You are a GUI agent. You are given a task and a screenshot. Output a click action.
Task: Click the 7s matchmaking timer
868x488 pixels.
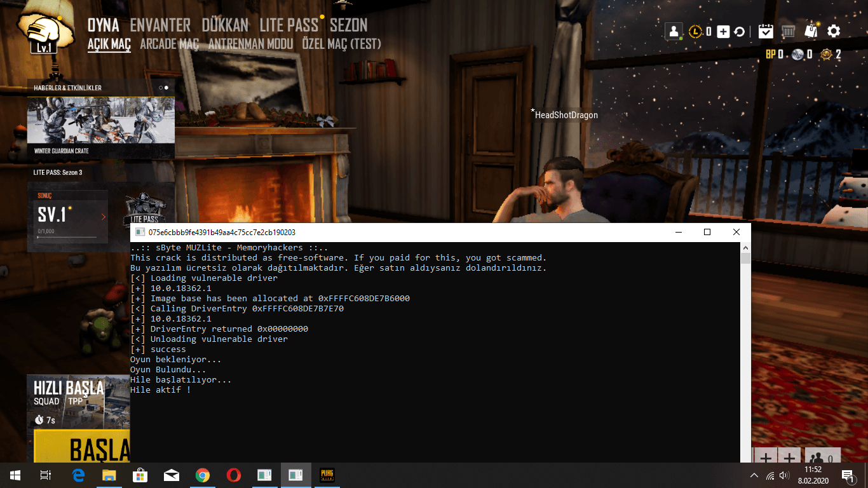coord(45,420)
